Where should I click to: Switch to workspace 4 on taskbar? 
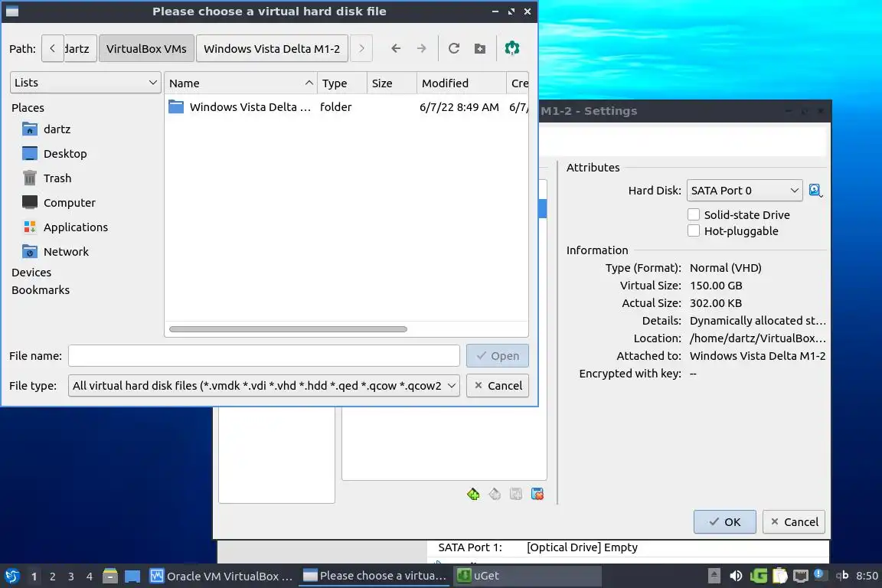[x=90, y=577]
